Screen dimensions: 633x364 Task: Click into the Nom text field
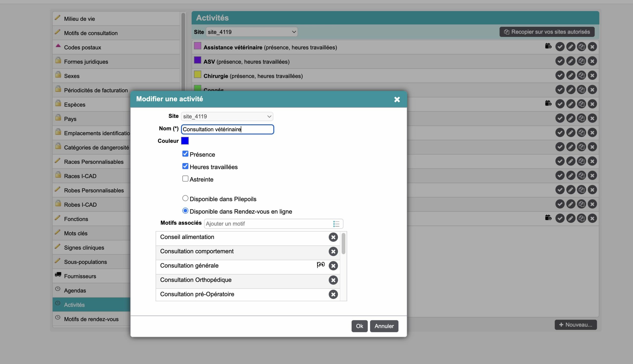click(227, 129)
